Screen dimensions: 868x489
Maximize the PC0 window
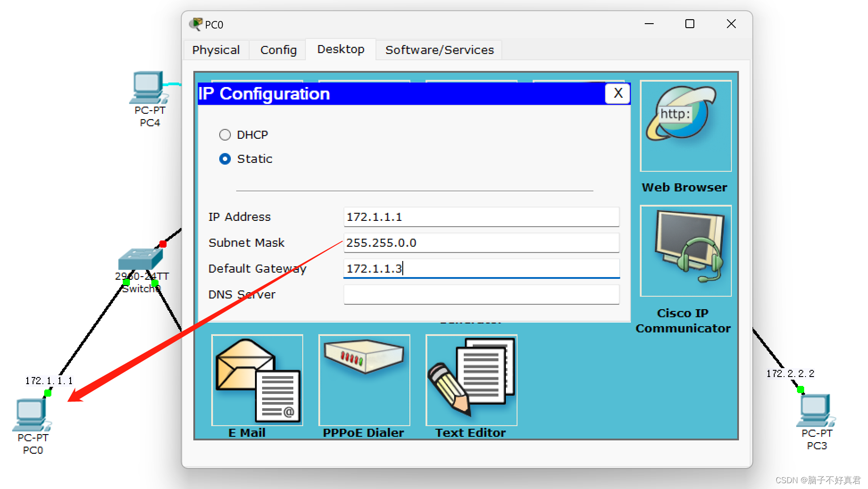[689, 24]
